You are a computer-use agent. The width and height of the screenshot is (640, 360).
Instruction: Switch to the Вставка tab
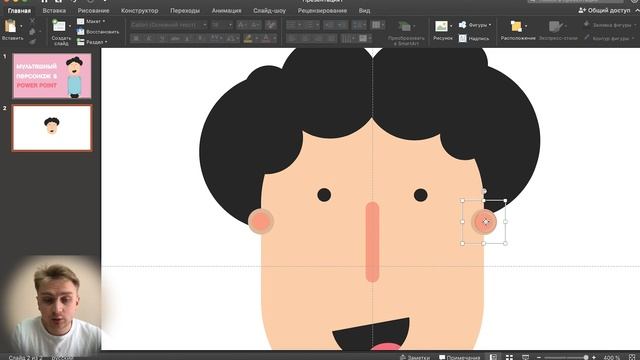coord(54,11)
